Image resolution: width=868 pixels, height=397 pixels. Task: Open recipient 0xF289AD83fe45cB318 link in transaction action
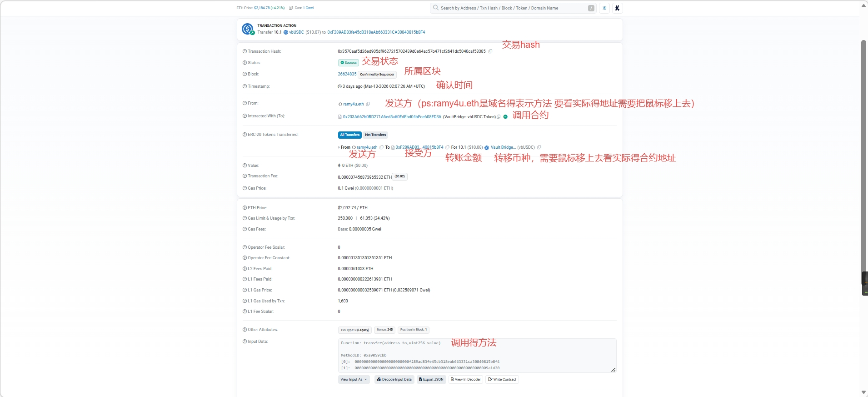[376, 32]
